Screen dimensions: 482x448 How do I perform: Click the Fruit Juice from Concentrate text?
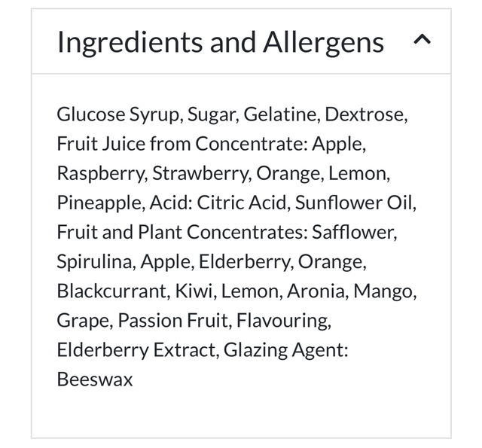click(182, 144)
